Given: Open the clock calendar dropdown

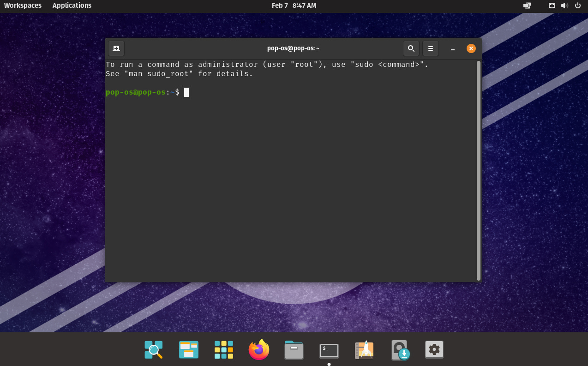Looking at the screenshot, I should pos(294,6).
